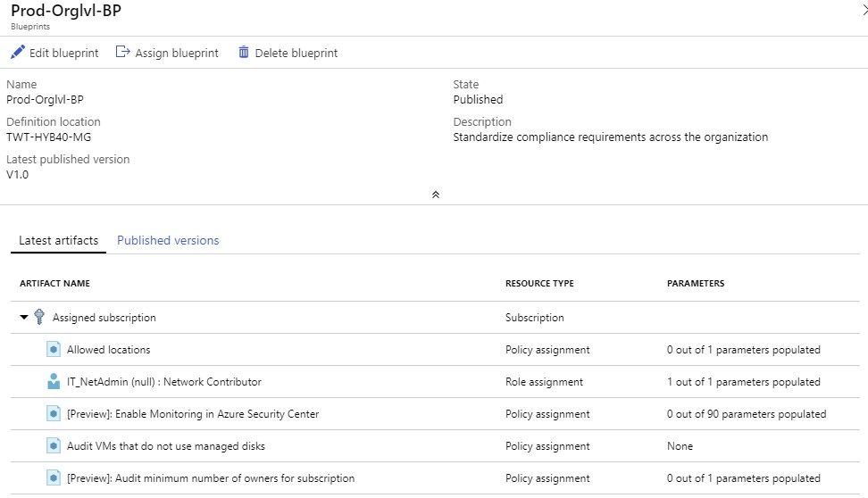Image resolution: width=868 pixels, height=498 pixels.
Task: Click the Delete blueprint trash icon
Action: pos(244,53)
